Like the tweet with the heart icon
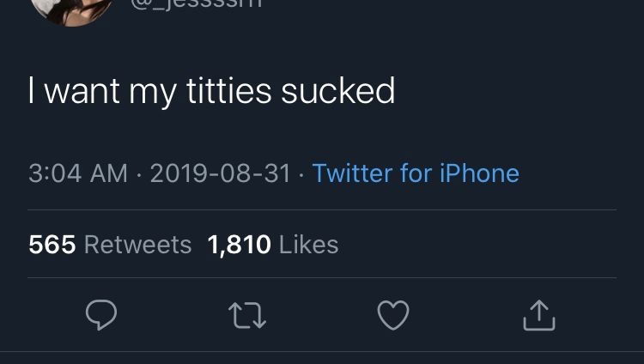Image resolution: width=644 pixels, height=364 pixels. point(393,315)
